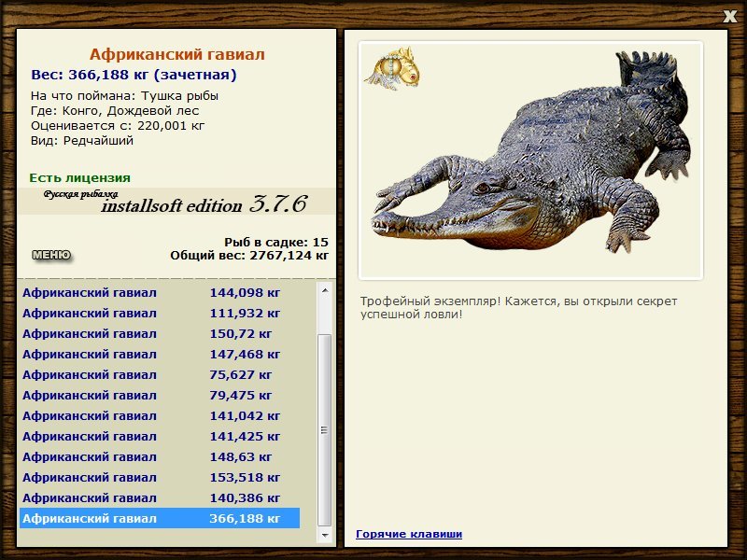747x560 pixels.
Task: Select the 150,72 кг gavial row
Action: tap(160, 333)
